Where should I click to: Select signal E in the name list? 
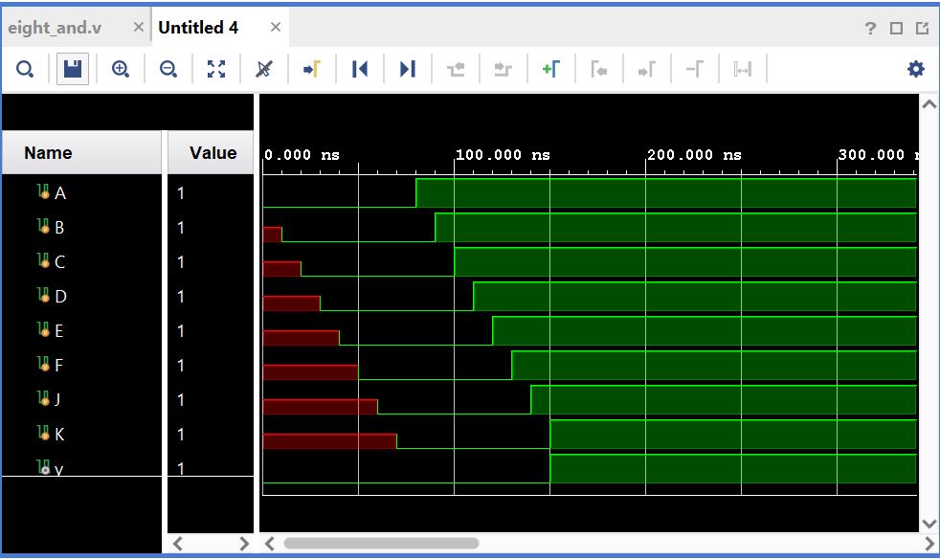58,331
